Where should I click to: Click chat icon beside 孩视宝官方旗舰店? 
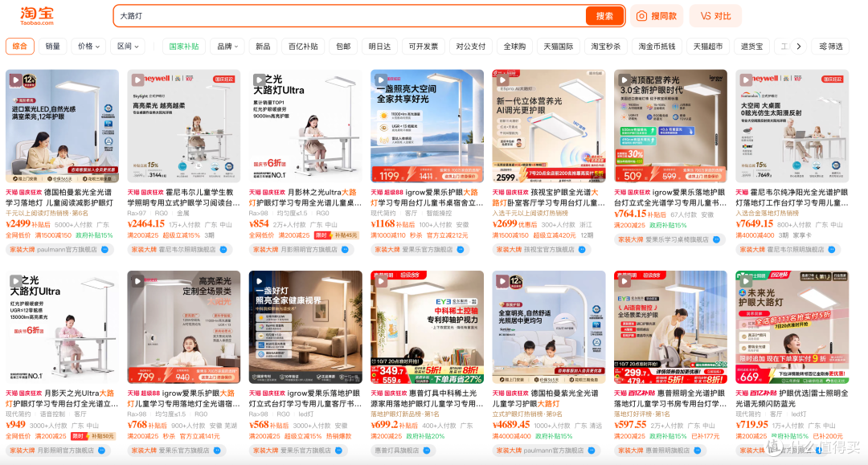[x=582, y=250]
